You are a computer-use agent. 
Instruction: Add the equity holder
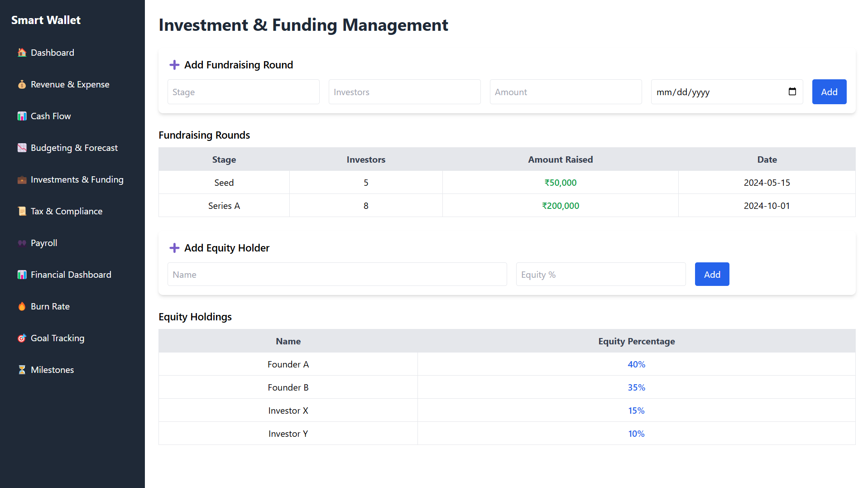click(x=711, y=275)
